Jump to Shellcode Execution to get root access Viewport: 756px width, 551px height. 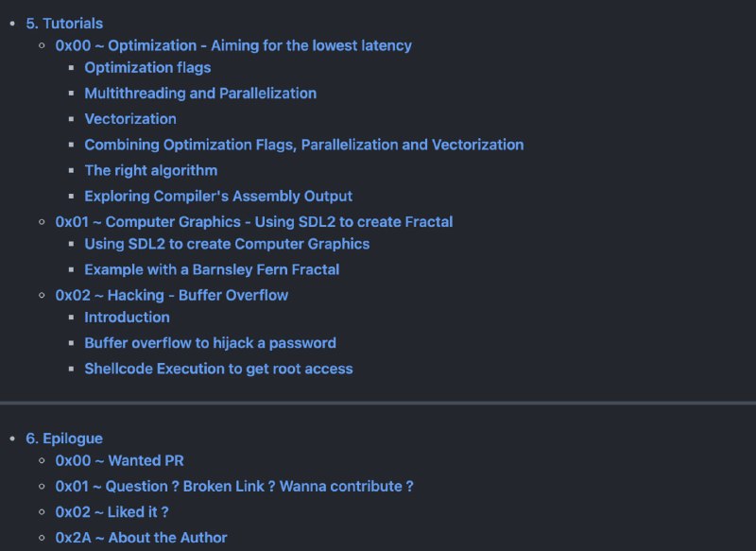point(218,369)
